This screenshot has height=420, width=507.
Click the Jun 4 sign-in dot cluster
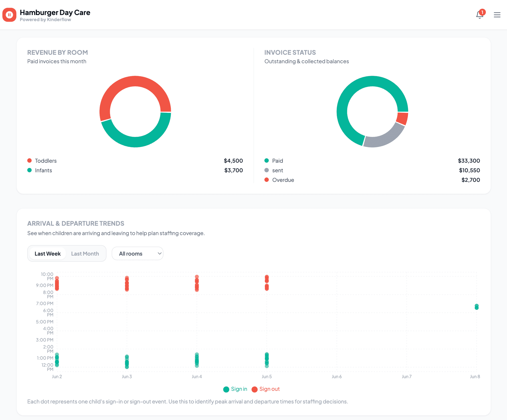click(197, 360)
